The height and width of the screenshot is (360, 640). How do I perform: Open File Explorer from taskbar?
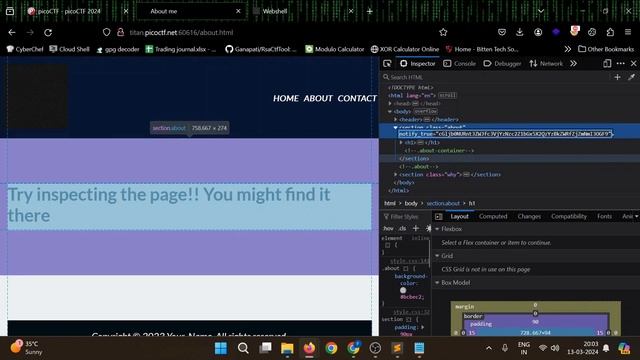pyautogui.click(x=287, y=348)
